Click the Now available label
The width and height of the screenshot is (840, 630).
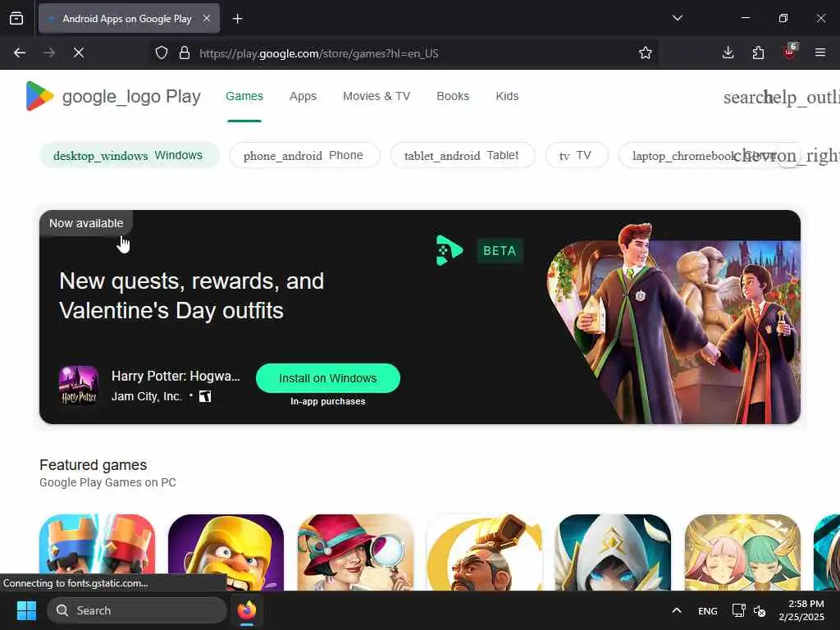click(86, 223)
